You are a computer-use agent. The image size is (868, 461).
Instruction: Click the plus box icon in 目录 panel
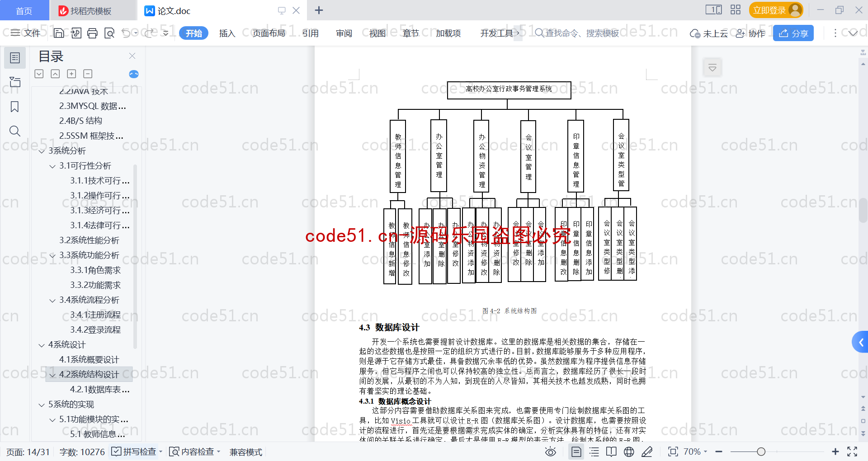[71, 74]
